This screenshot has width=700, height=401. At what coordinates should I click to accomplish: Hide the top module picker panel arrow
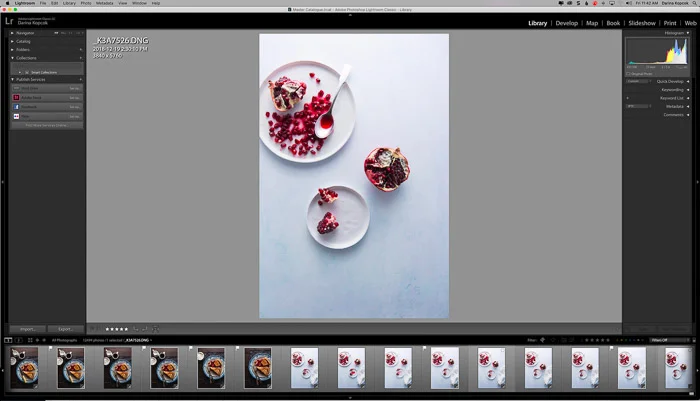click(x=350, y=15)
